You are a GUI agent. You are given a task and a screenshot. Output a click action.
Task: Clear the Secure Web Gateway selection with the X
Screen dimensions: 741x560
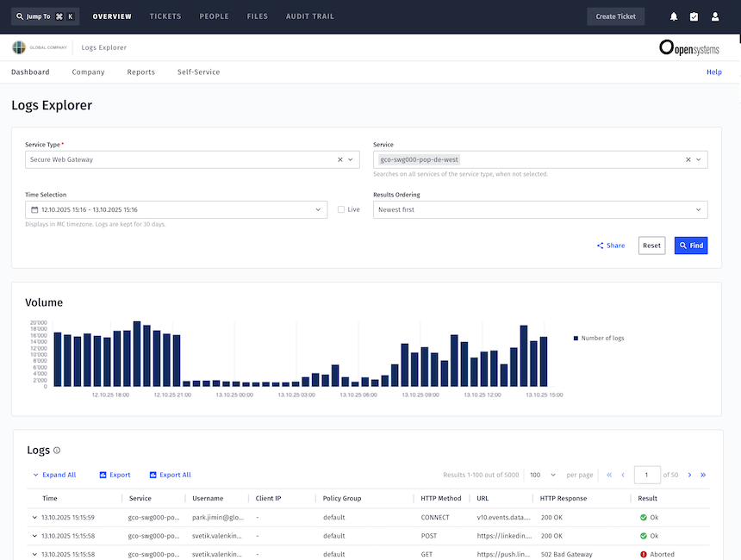tap(339, 159)
